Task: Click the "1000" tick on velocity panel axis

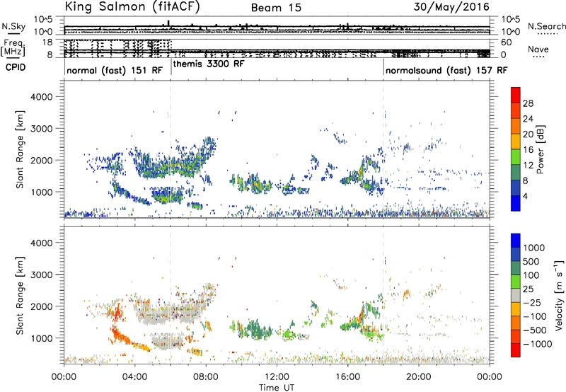Action: coord(42,338)
